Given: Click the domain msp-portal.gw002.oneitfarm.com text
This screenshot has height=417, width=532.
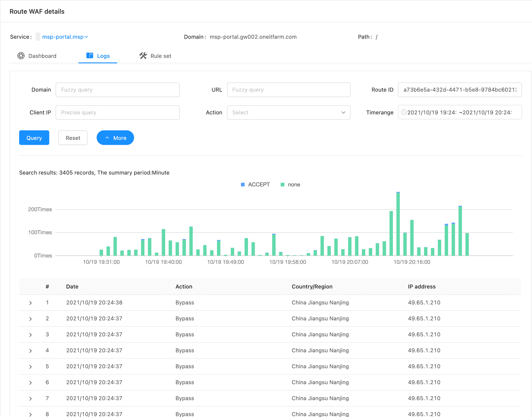Looking at the screenshot, I should coord(253,37).
